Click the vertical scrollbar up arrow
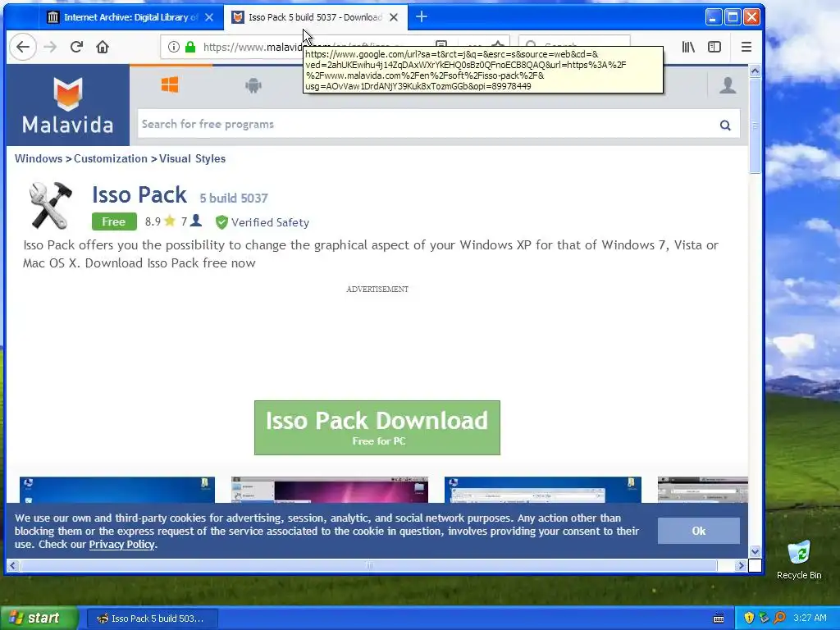 pos(755,71)
